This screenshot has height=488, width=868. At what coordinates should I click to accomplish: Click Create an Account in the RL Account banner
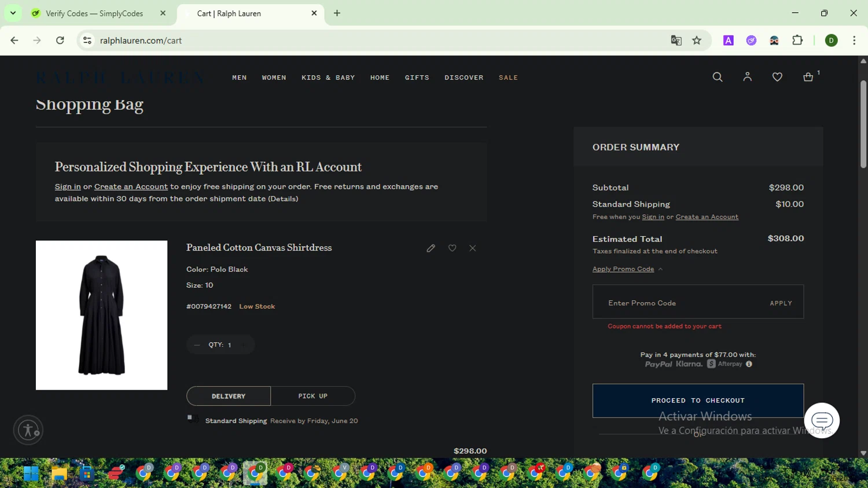coord(131,187)
